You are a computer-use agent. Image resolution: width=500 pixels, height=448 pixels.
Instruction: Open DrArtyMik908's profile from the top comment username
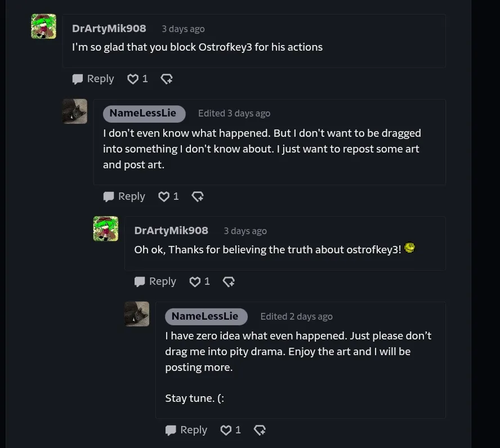click(x=109, y=29)
